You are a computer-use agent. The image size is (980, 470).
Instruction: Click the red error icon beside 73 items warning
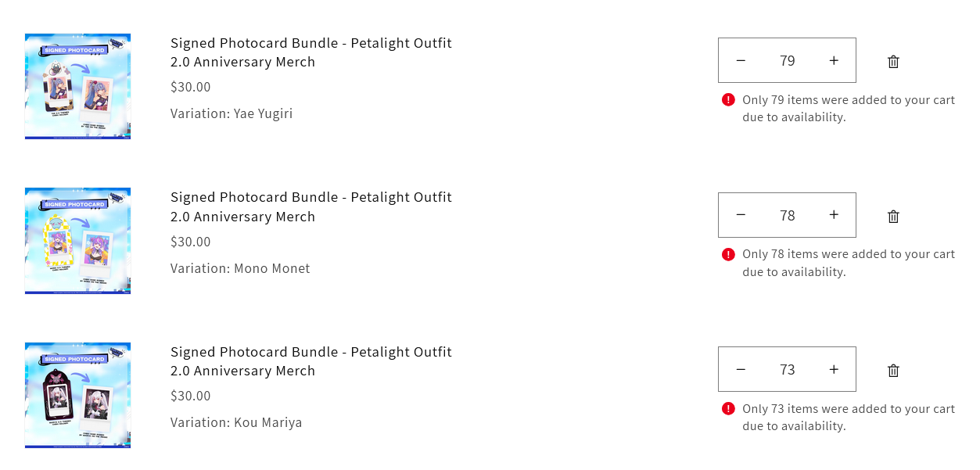coord(728,408)
